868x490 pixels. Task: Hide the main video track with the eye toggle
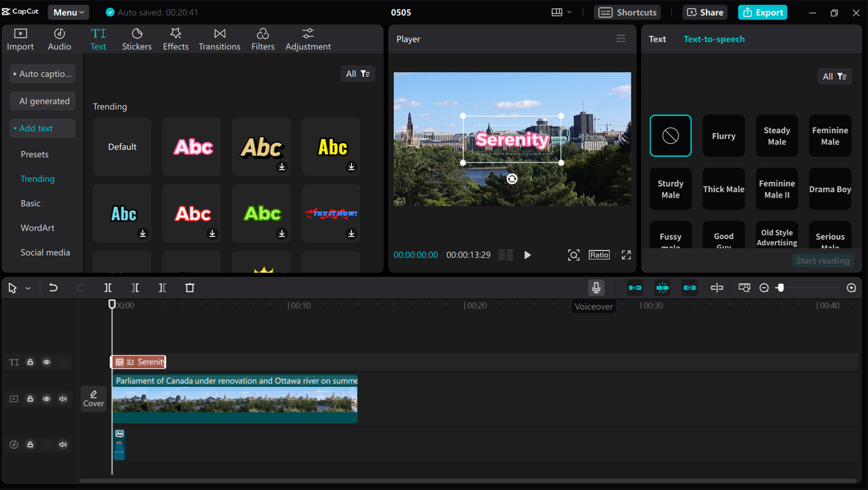tap(46, 398)
